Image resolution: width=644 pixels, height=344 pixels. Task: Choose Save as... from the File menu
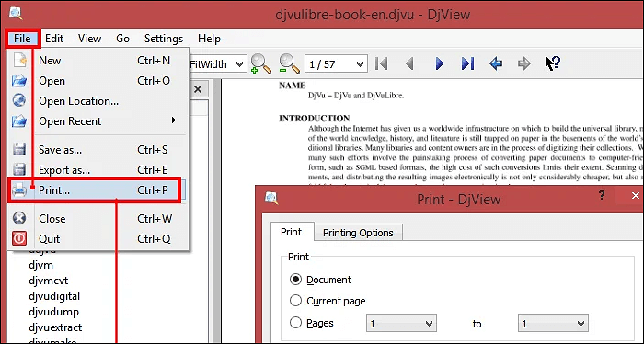(98, 149)
